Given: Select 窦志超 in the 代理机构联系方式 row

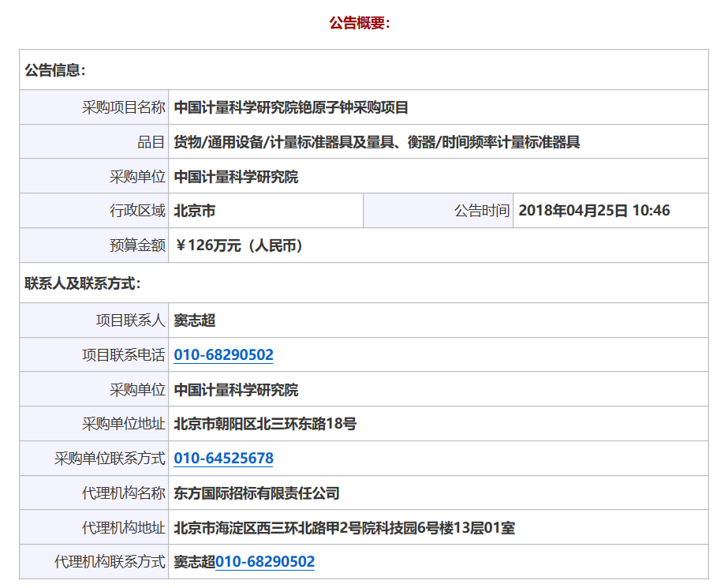Looking at the screenshot, I should pos(195,562).
